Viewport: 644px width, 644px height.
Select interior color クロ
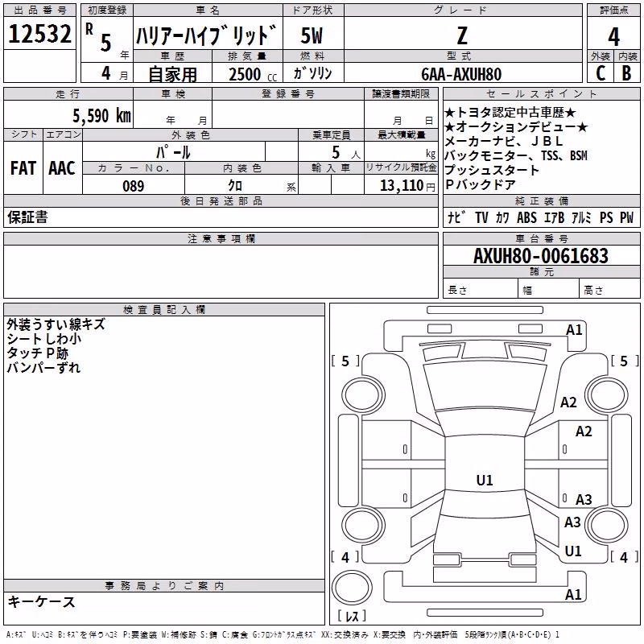point(235,186)
